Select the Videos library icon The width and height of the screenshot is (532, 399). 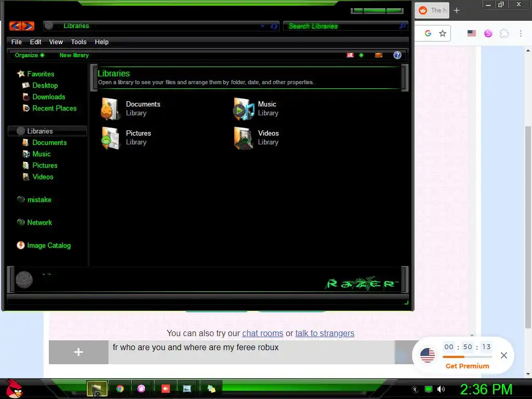tap(244, 138)
